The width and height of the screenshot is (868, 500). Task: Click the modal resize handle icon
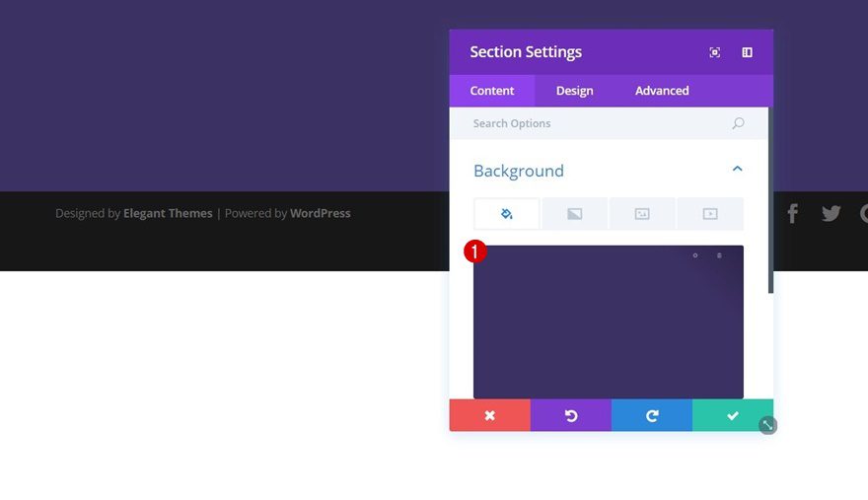767,425
